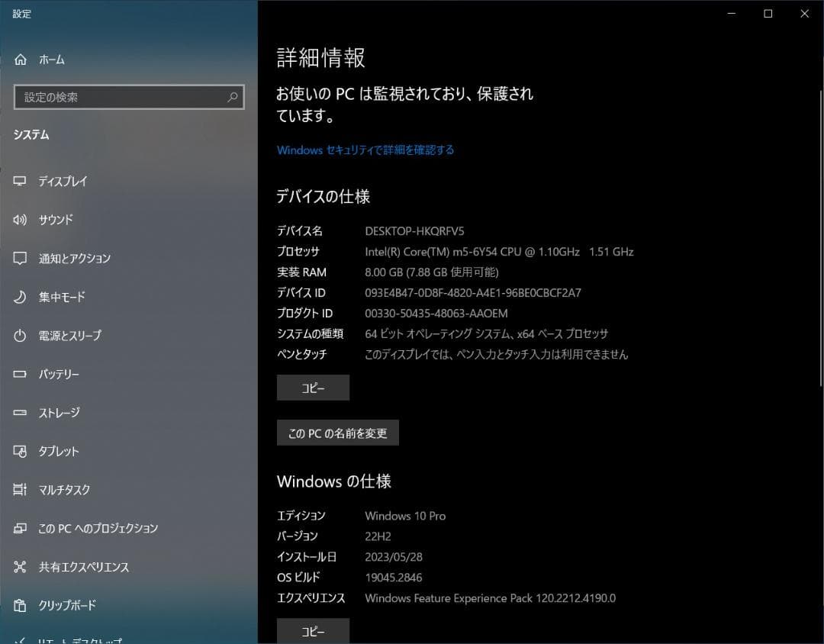Open バッテリー settings page

pos(59,375)
